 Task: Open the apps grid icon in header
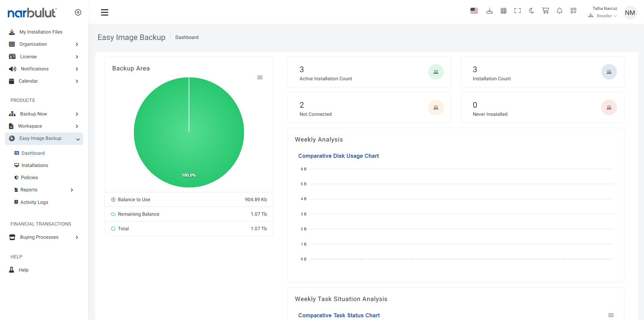pos(573,11)
